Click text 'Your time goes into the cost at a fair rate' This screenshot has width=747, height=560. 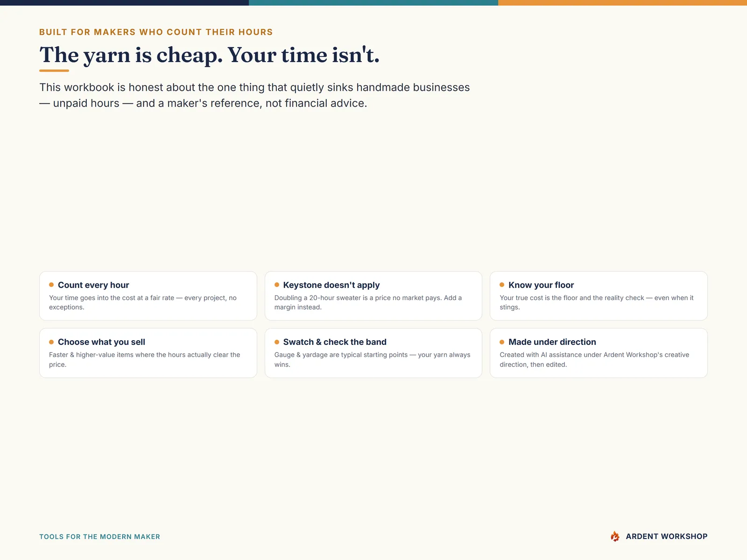[112, 298]
